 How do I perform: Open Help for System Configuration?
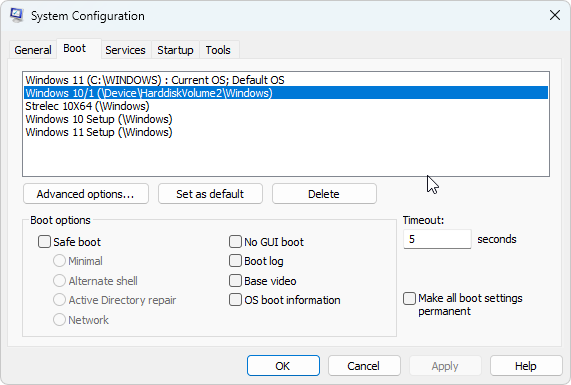(x=526, y=366)
